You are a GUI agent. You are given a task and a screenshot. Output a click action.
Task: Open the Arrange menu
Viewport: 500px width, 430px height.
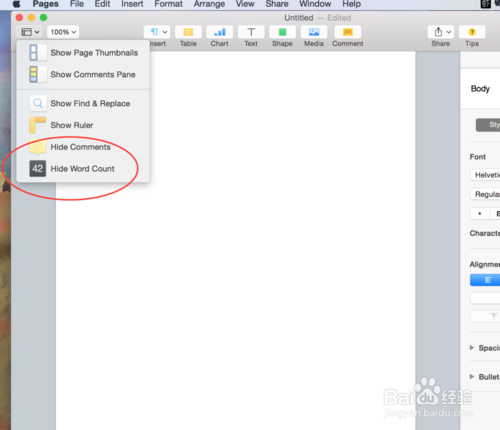(209, 4)
